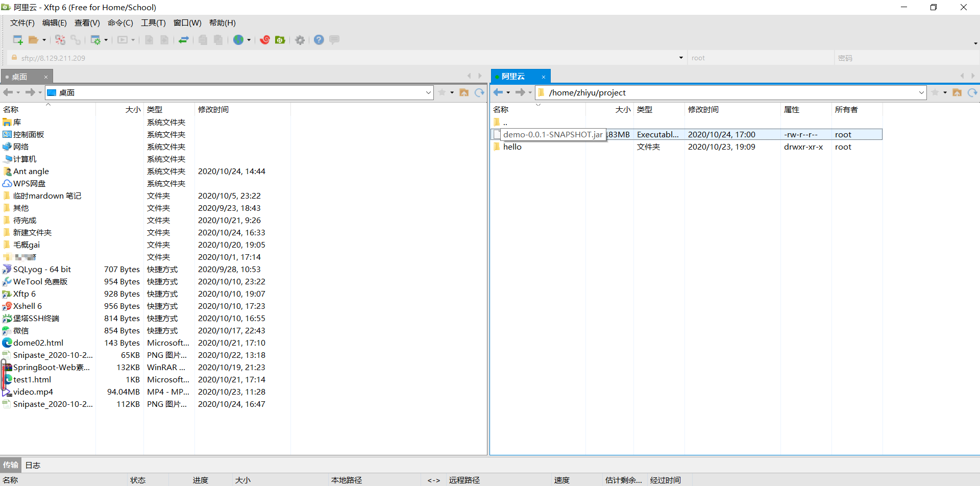The image size is (980, 486).
Task: Click the grayed play-arrow toolbar icon
Action: pos(122,40)
